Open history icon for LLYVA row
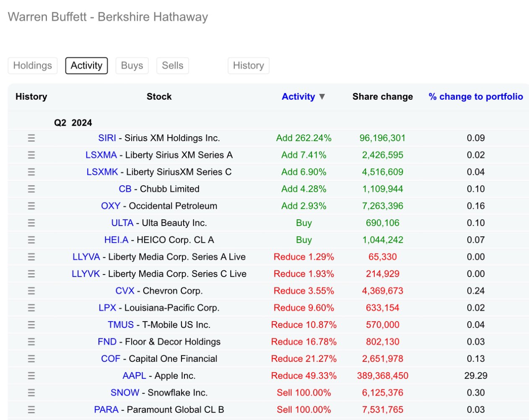 (31, 257)
